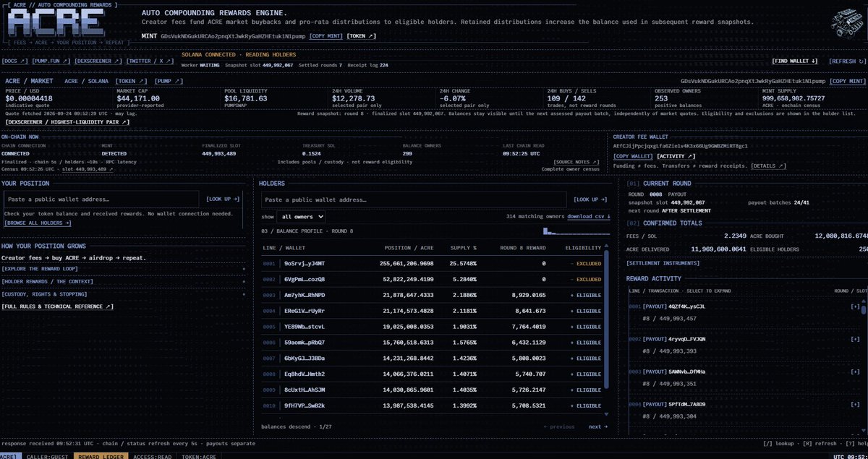Select holder row YE89Wb…stcvL
This screenshot has height=459, width=868.
[x=433, y=327]
